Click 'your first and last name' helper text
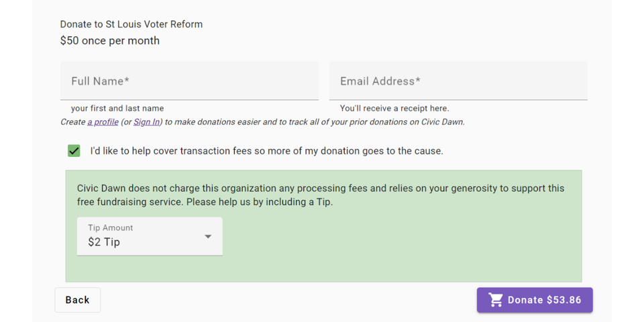644x322 pixels. [x=117, y=109]
